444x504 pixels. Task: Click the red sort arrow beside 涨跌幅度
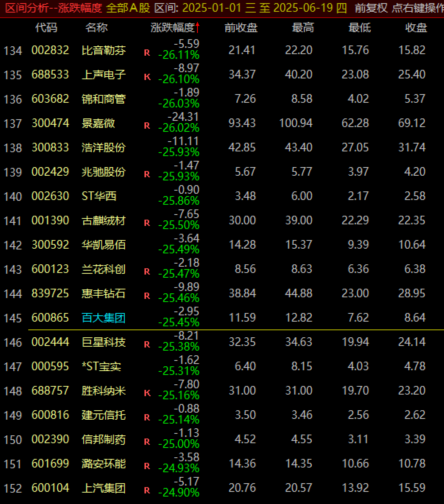click(197, 27)
